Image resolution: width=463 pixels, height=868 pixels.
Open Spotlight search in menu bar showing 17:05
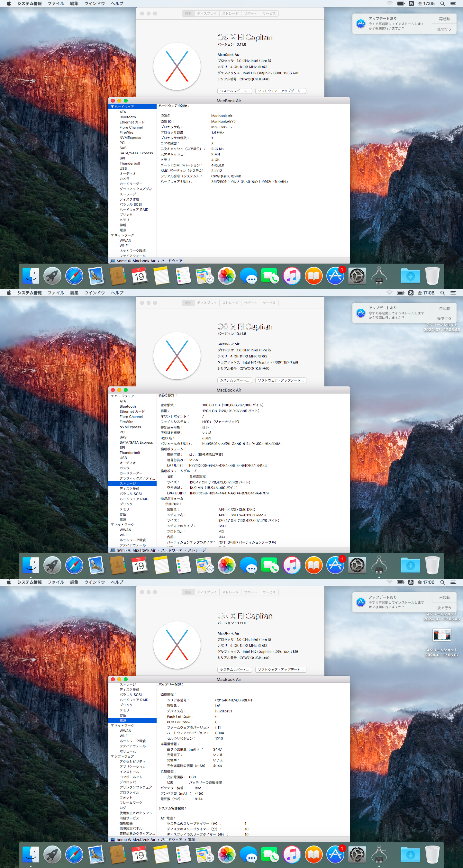coord(442,3)
